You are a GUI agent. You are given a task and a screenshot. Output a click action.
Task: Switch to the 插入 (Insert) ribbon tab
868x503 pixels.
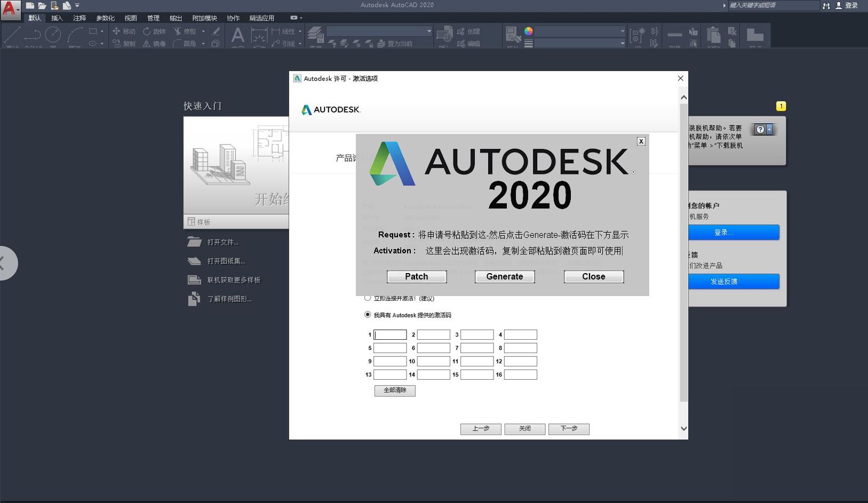point(57,18)
